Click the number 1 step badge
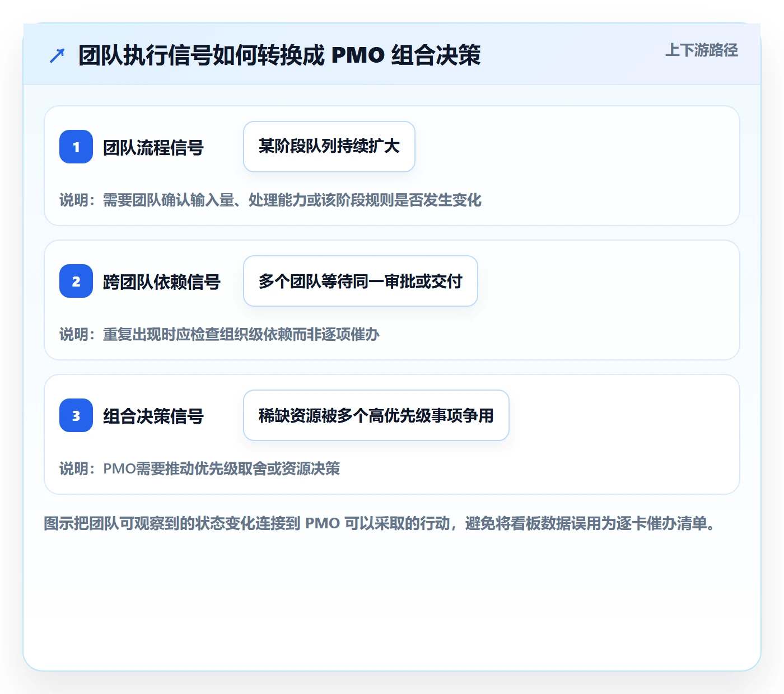This screenshot has width=784, height=694. coord(76,147)
